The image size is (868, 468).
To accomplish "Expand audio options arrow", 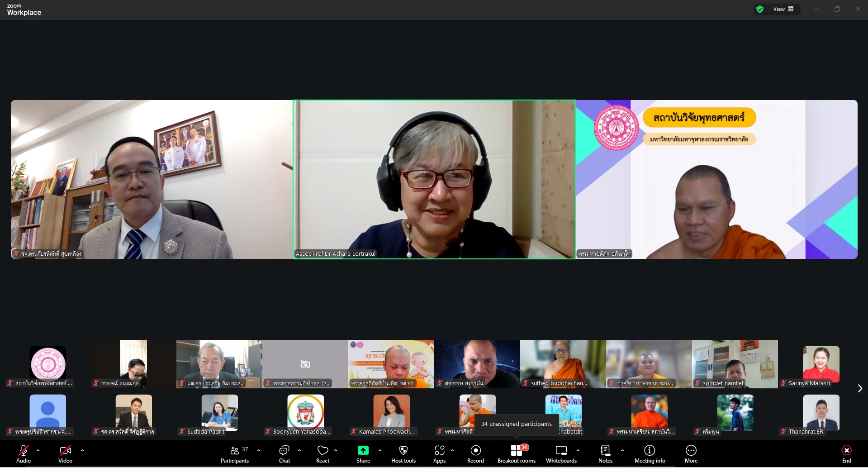I will tap(38, 450).
